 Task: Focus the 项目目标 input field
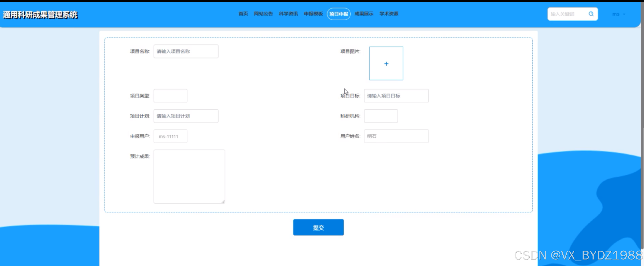(x=396, y=96)
